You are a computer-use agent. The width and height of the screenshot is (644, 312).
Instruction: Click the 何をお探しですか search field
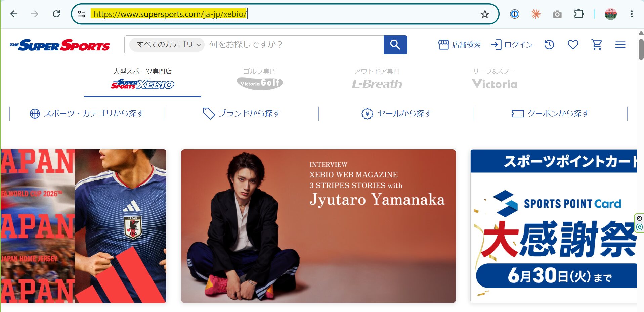294,45
